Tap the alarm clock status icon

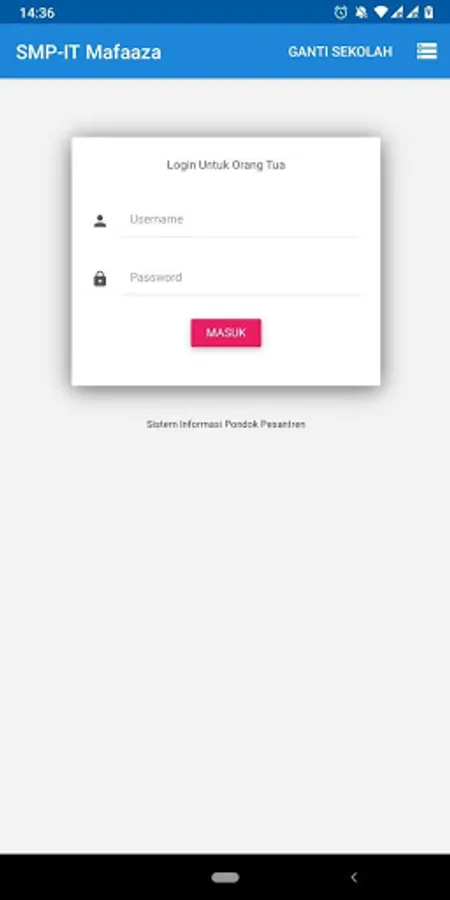coord(341,12)
